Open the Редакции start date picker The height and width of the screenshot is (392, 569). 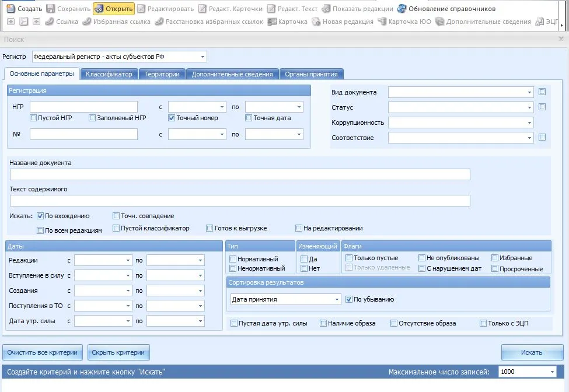coord(128,260)
